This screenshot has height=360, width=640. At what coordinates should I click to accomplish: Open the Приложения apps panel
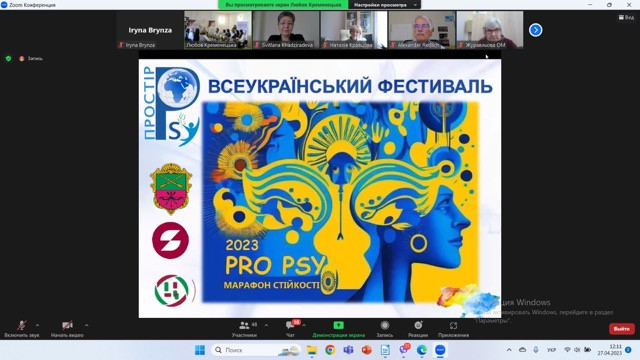click(453, 329)
